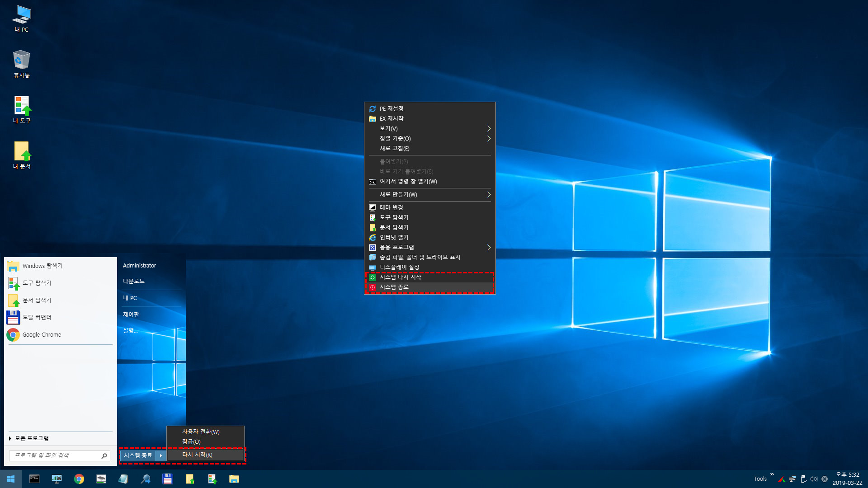The image size is (868, 488).
Task: Launch Google Chrome from Start menu
Action: click(x=60, y=335)
